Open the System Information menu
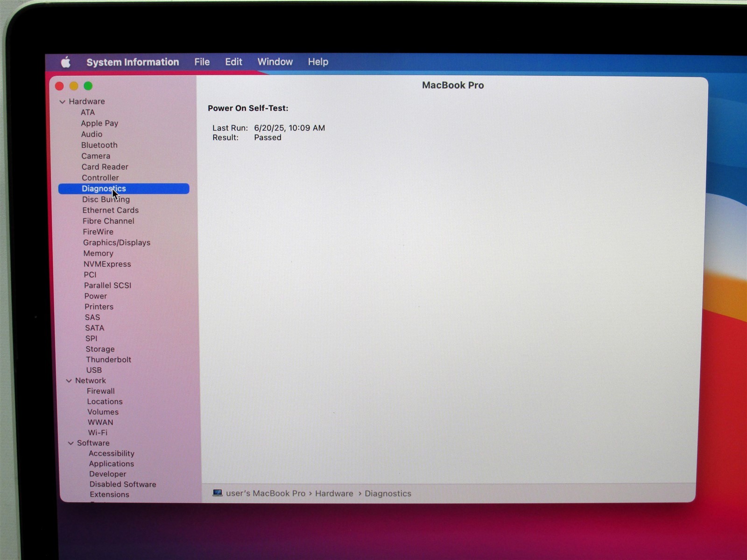This screenshot has width=747, height=560. click(x=133, y=62)
